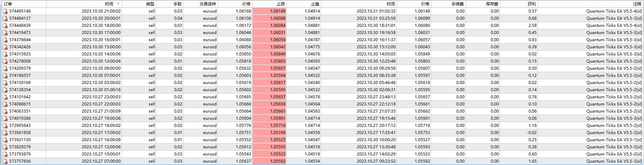This screenshot has width=644, height=165.
Task: Click the trade icon beside 574342426
Action: coord(5,47)
